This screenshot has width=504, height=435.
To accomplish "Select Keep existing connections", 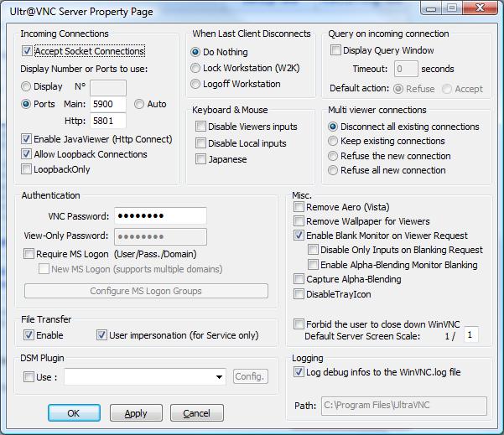I will (x=333, y=141).
